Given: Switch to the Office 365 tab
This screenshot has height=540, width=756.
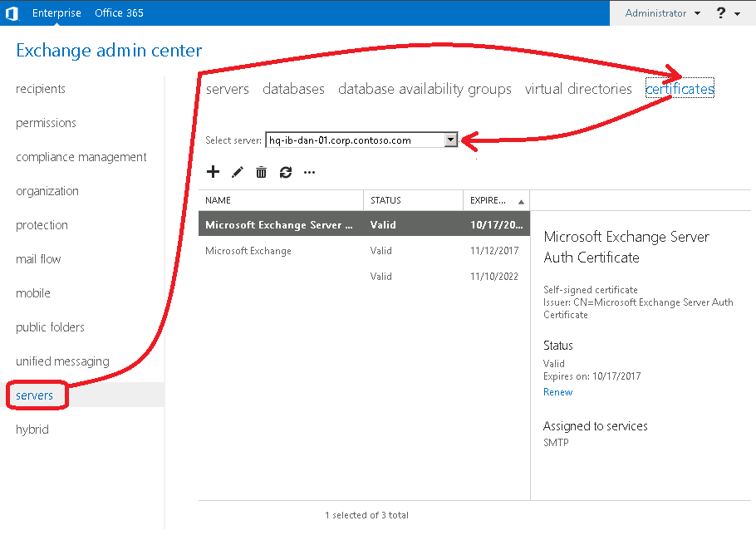Looking at the screenshot, I should click(119, 13).
